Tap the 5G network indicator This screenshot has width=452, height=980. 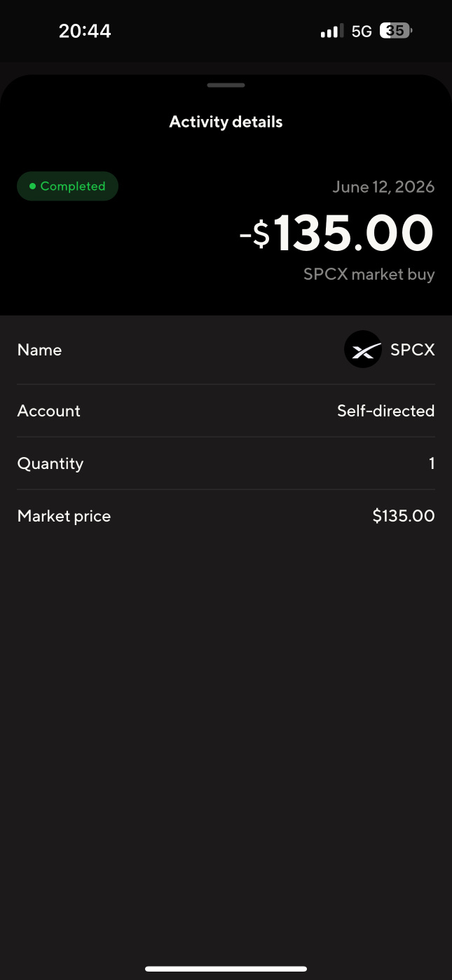[x=362, y=31]
